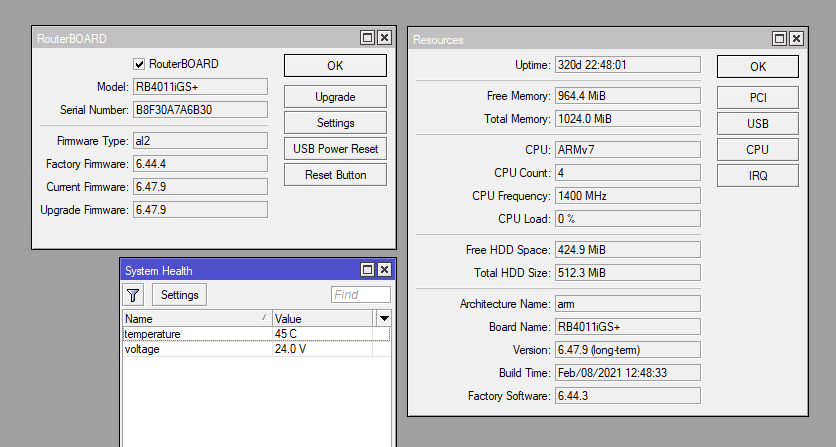Close the System Health window
This screenshot has height=447, width=836.
point(384,270)
